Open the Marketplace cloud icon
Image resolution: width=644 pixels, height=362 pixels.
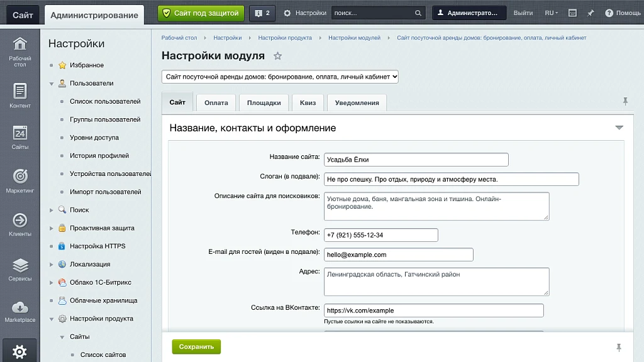point(19,312)
